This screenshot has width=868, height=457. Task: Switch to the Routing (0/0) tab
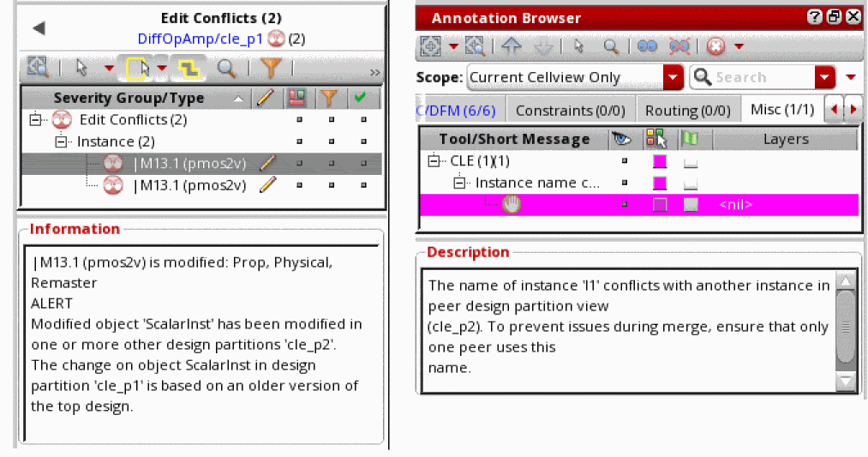687,111
